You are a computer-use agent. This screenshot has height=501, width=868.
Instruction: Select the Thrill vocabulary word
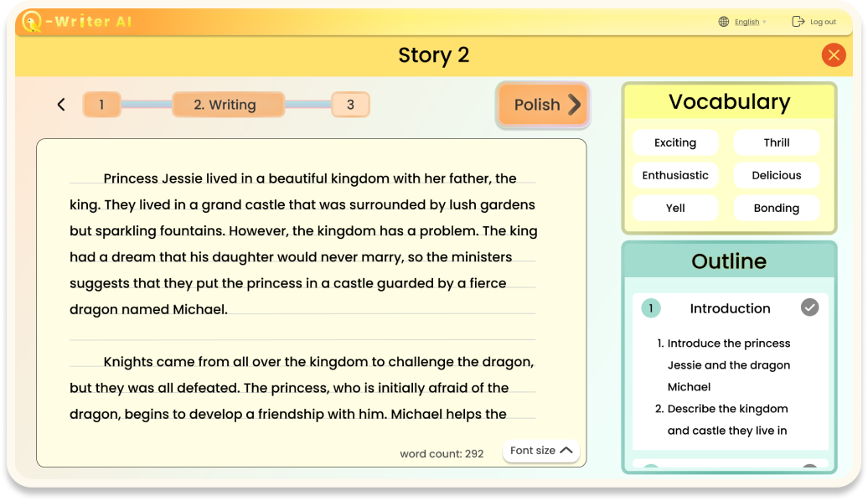click(x=777, y=142)
